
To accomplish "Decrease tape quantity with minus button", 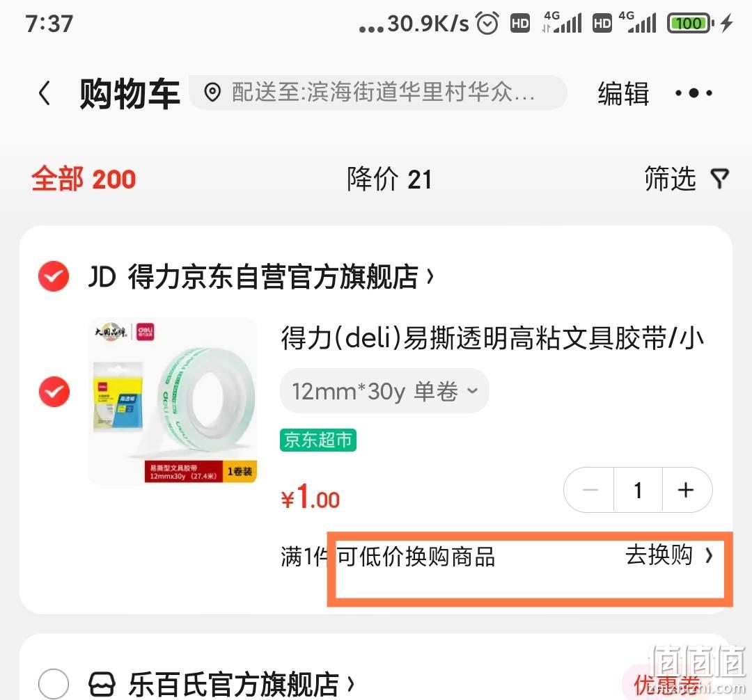I will click(590, 490).
